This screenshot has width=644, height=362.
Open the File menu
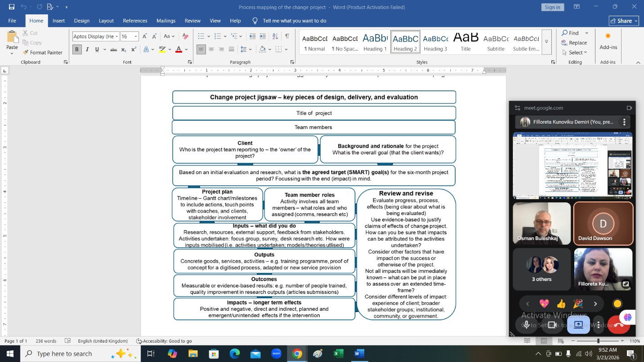tap(12, 21)
